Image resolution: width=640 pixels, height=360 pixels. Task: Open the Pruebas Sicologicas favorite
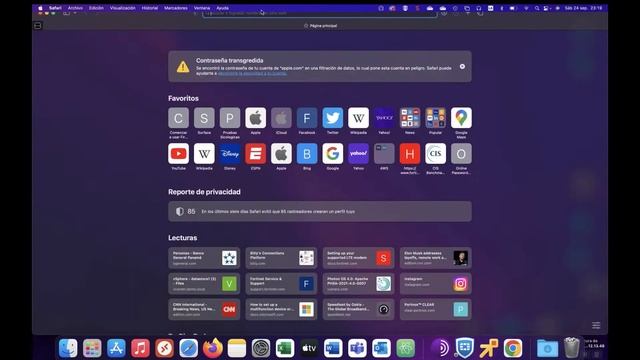point(230,118)
